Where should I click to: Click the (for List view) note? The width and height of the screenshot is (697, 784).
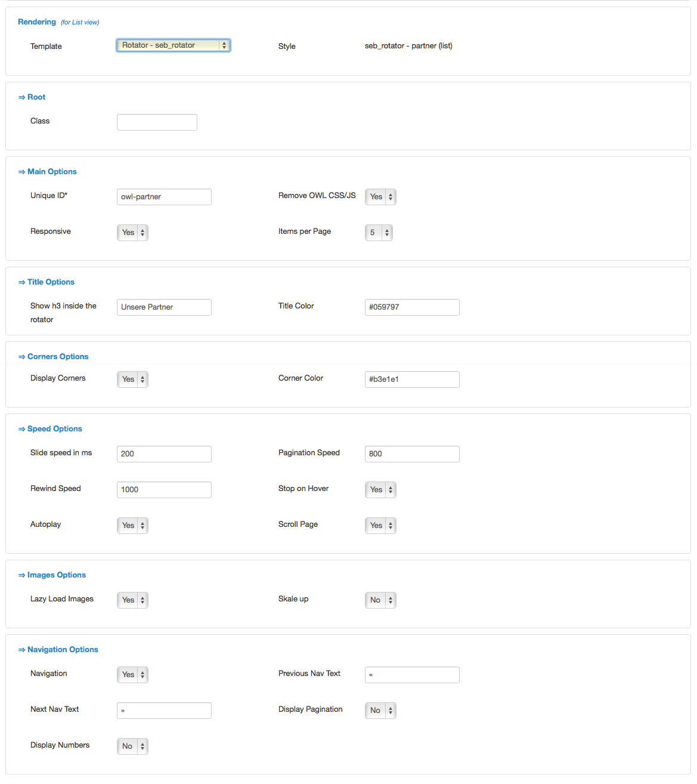80,23
